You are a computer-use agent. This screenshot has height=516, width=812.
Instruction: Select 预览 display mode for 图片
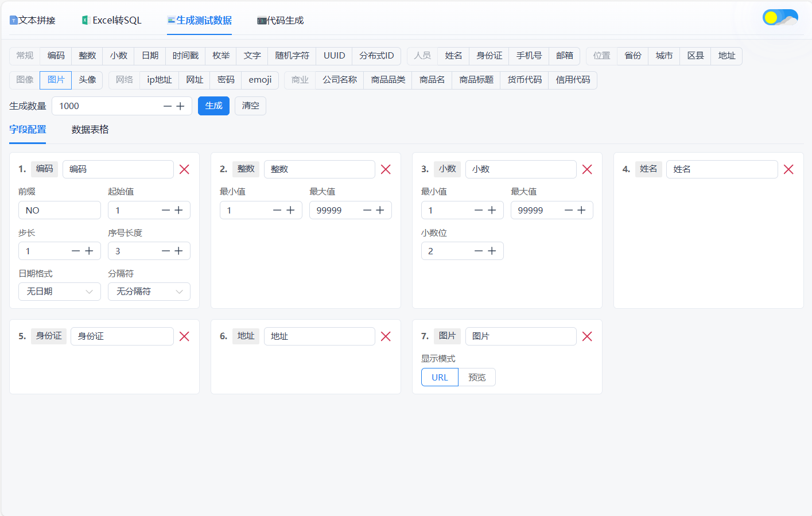477,377
